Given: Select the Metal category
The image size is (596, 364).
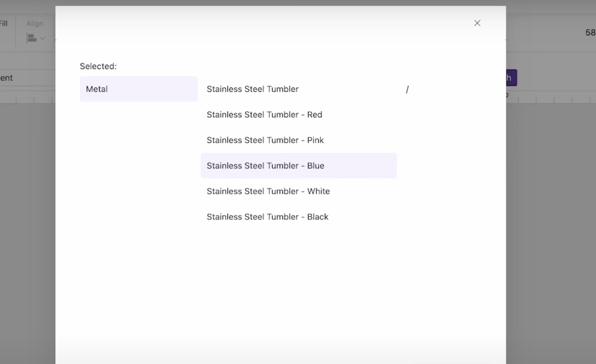Looking at the screenshot, I should click(139, 89).
